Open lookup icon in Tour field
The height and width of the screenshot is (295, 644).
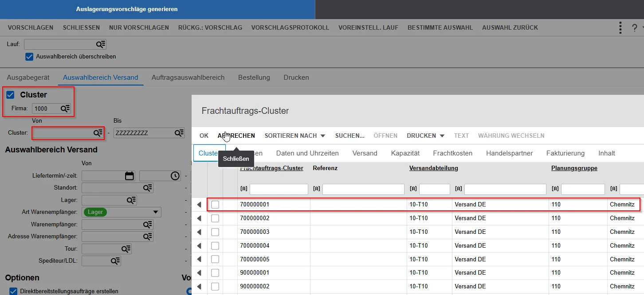click(x=126, y=249)
